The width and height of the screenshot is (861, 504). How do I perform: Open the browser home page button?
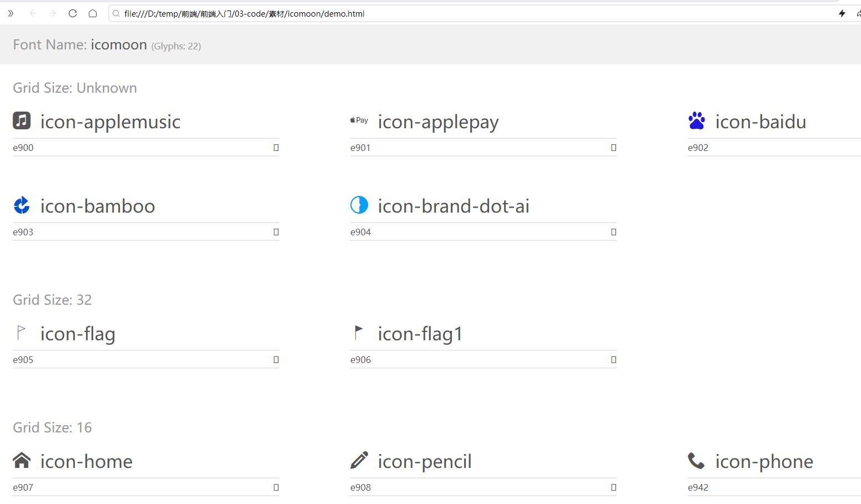[93, 13]
